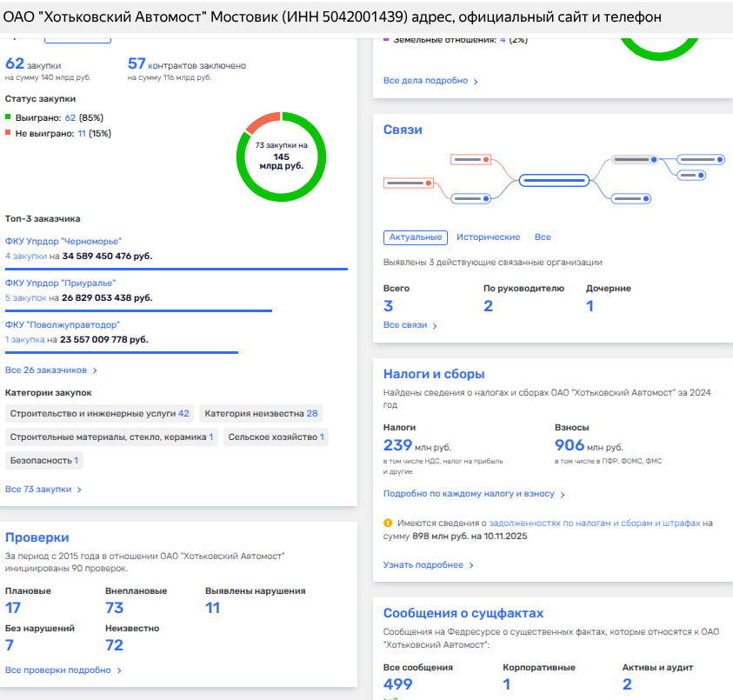
Task: Click the chevron arrow beside Все дела подробно
Action: coord(476,81)
